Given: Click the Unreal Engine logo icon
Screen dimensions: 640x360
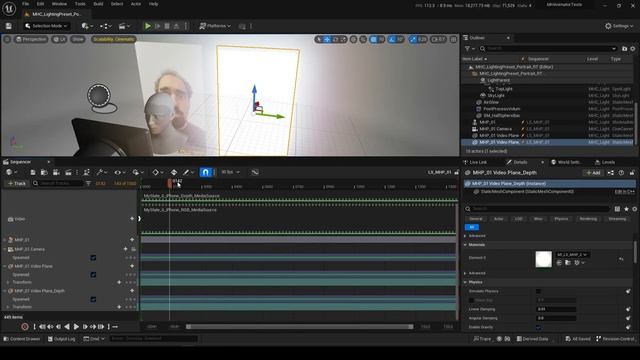Looking at the screenshot, I should point(9,9).
